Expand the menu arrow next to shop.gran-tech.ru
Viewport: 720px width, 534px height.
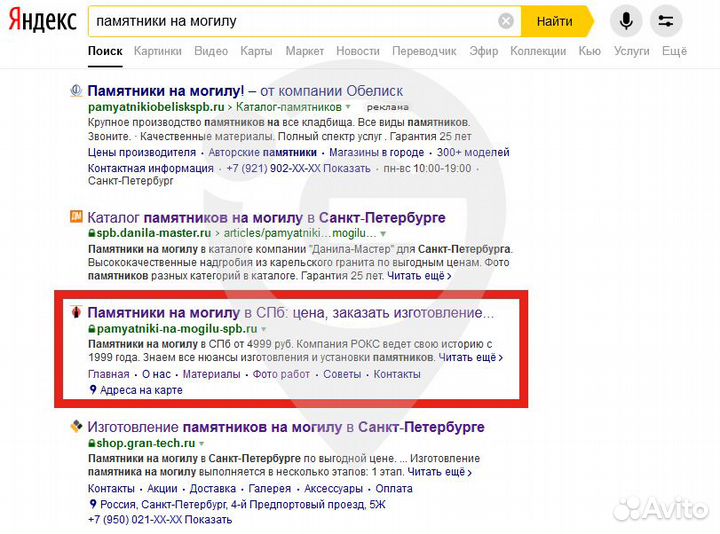(x=202, y=444)
